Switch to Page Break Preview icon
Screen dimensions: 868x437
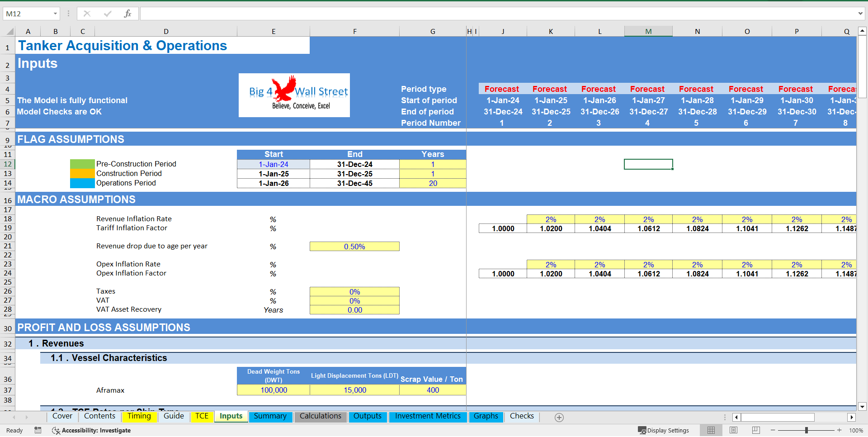coord(756,430)
